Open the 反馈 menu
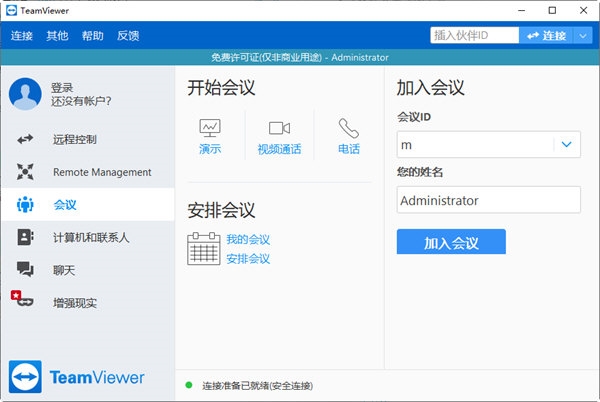Screen dimensions: 600x402 click(128, 36)
